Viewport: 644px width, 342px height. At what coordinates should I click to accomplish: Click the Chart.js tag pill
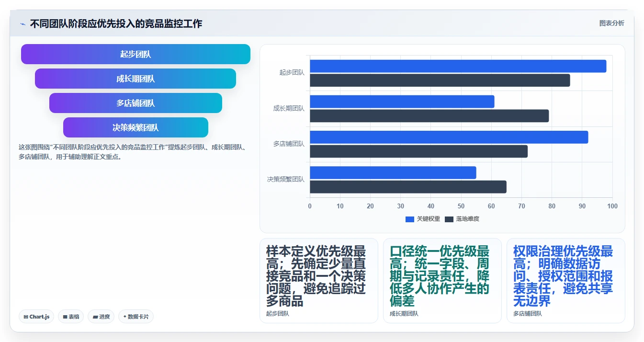click(36, 317)
